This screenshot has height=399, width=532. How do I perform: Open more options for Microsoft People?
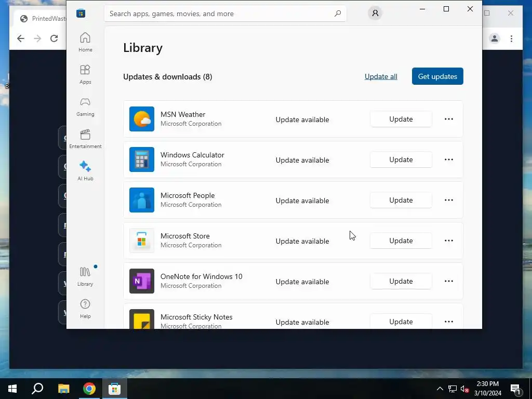449,200
